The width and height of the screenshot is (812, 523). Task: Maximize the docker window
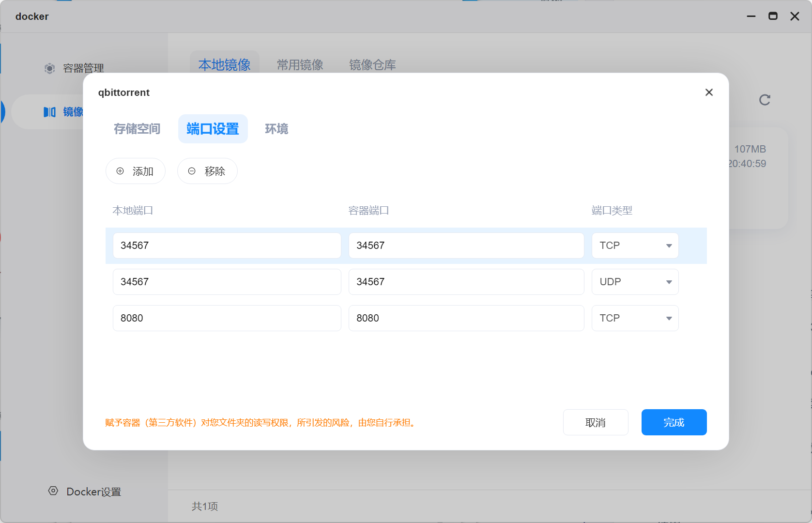pos(773,16)
